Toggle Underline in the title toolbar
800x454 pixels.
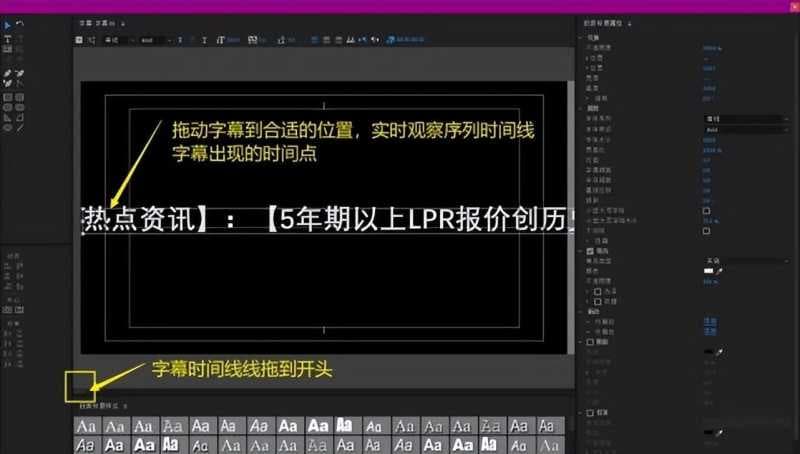[204, 40]
